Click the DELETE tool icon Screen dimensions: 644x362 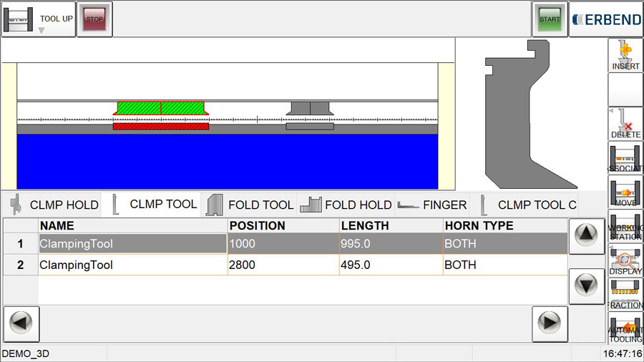tap(625, 124)
